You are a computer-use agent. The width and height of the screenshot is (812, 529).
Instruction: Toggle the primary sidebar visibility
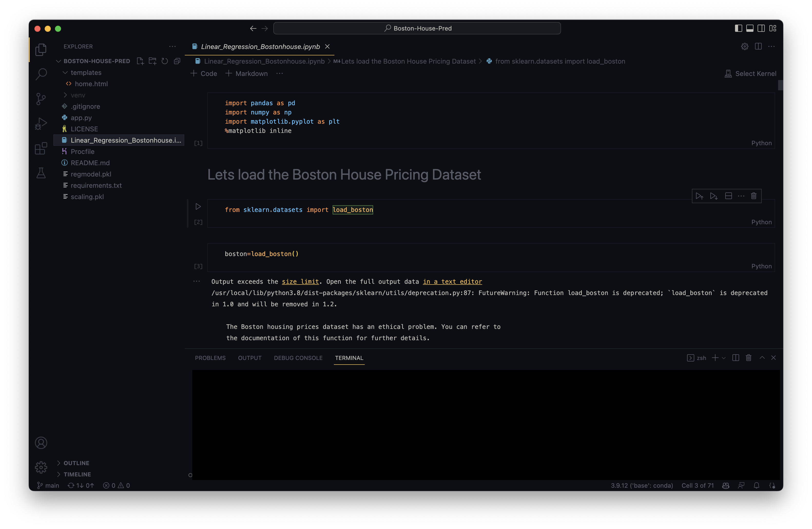(x=738, y=28)
